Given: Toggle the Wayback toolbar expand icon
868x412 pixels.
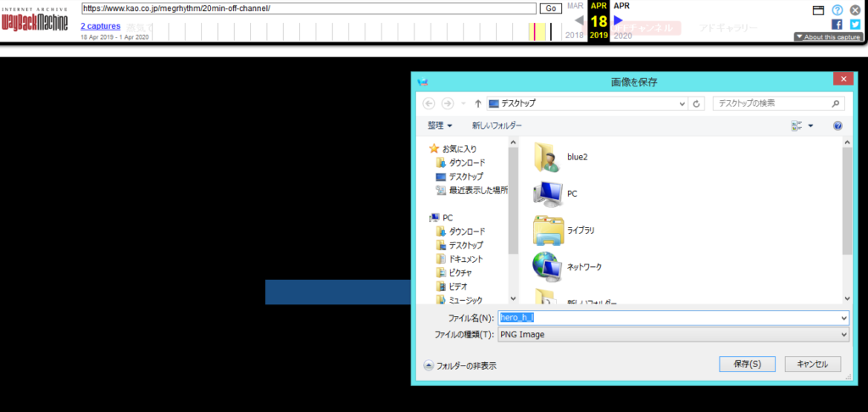Looking at the screenshot, I should [819, 10].
